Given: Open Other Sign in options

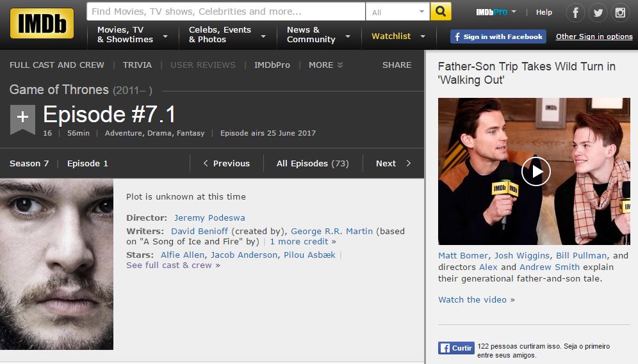Looking at the screenshot, I should pos(594,36).
